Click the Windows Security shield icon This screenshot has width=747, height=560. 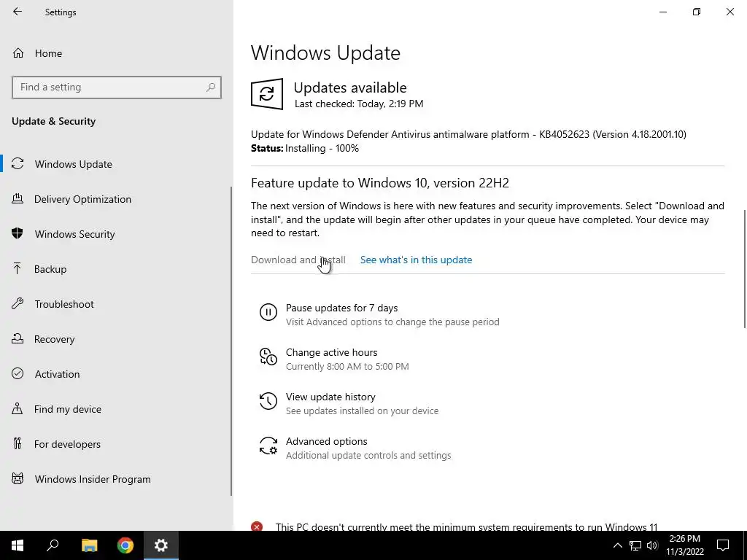point(18,233)
